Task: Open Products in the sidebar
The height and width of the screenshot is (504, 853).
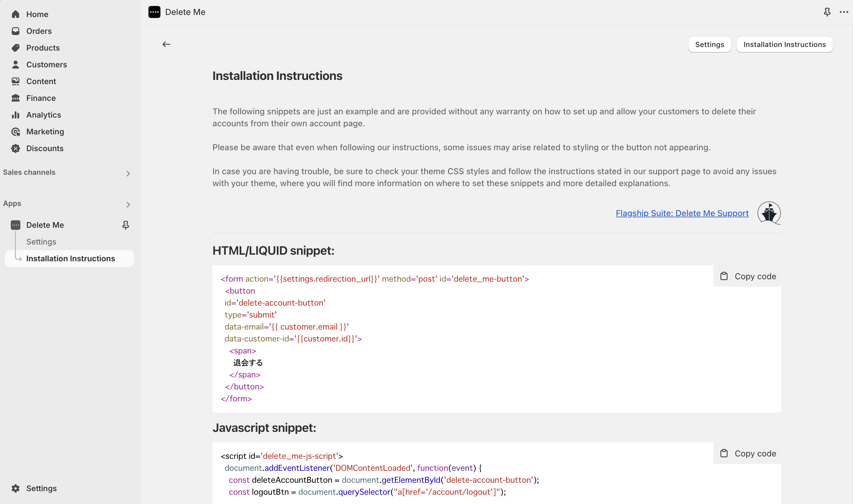Action: click(x=43, y=48)
